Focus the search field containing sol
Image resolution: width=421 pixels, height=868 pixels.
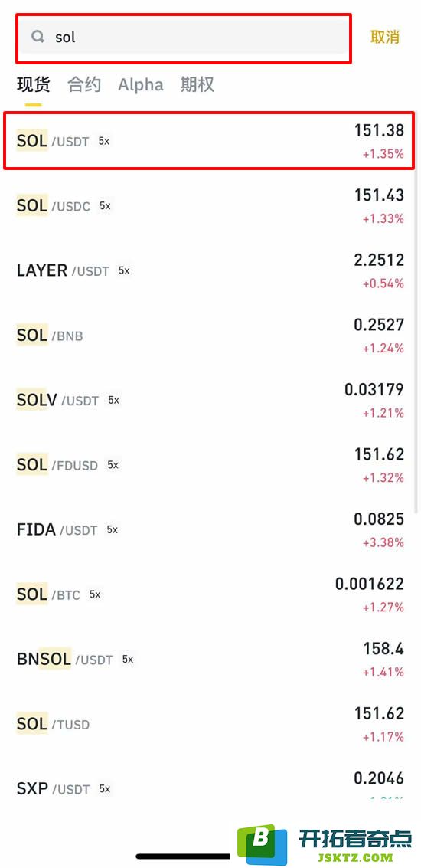point(183,38)
